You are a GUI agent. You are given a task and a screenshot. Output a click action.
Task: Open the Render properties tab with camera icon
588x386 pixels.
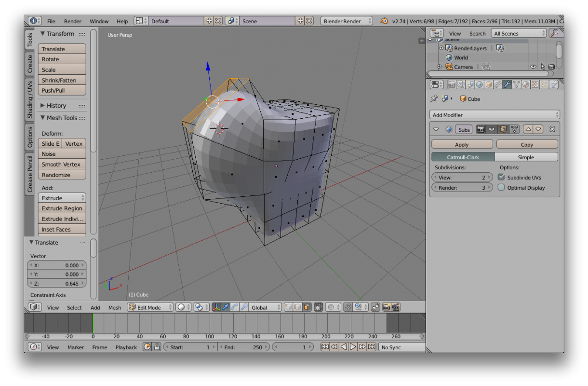[x=451, y=84]
